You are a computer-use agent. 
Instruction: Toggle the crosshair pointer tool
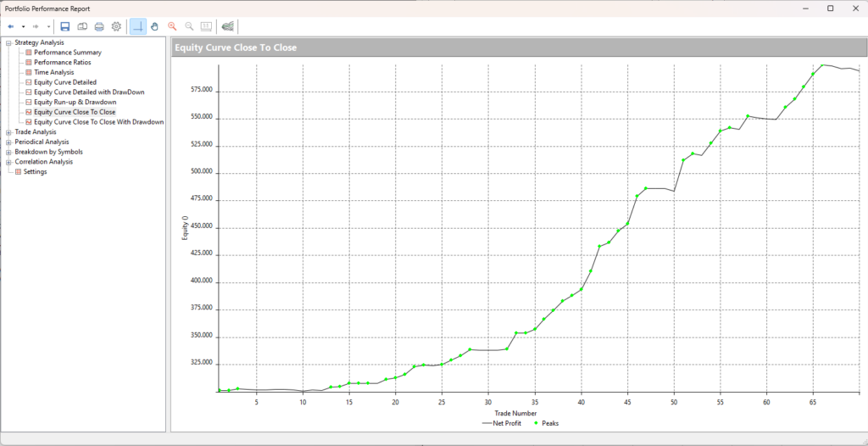click(137, 26)
